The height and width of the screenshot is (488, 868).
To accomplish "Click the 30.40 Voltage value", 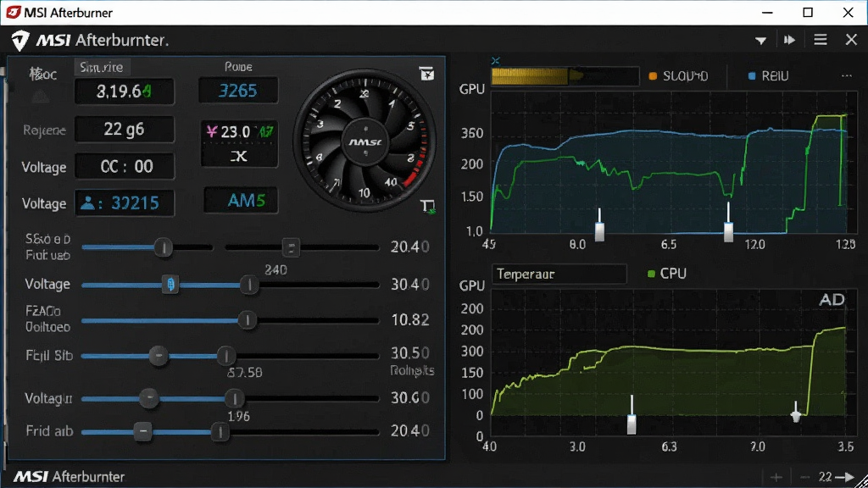I will 410,285.
